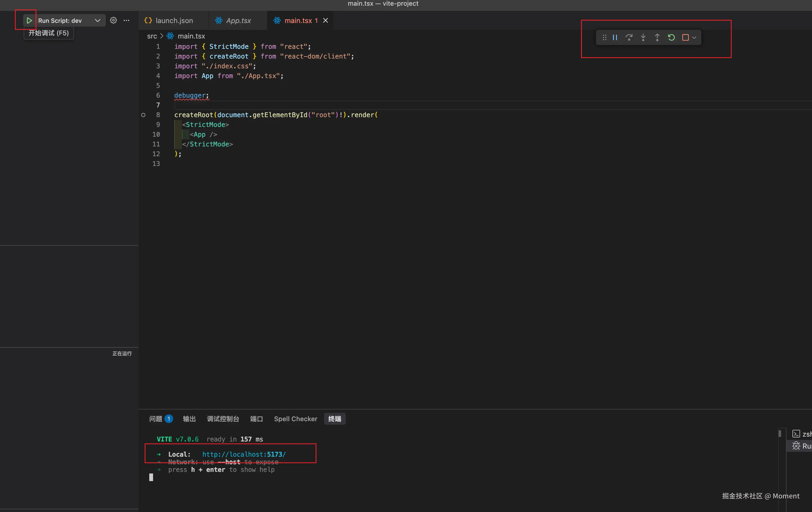Image resolution: width=812 pixels, height=512 pixels.
Task: Open the http://localhost:5173/ link
Action: [x=244, y=454]
